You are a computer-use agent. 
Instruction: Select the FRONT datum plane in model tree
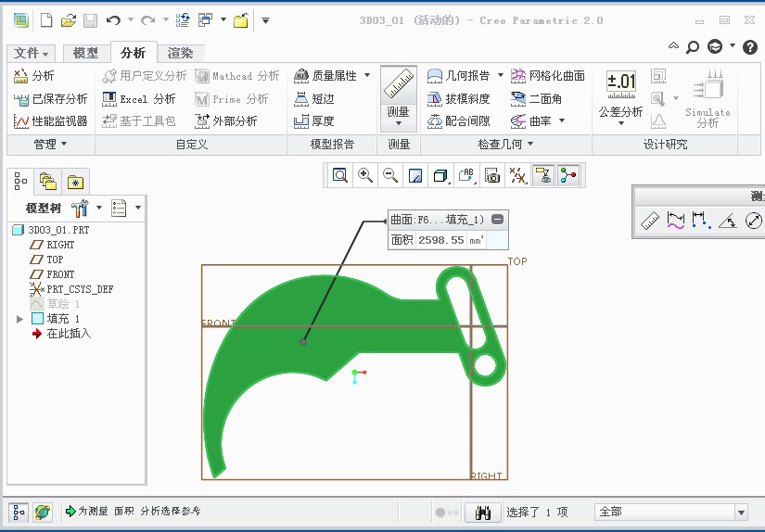[x=60, y=274]
